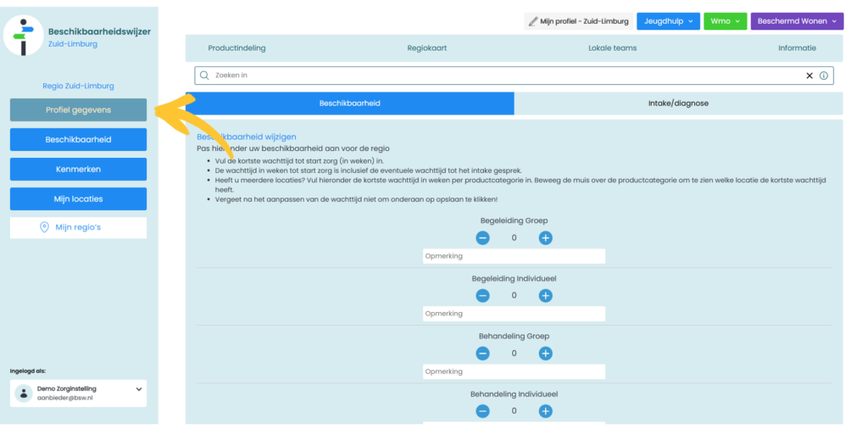Open the Informatie menu item
This screenshot has height=430, width=868.
tap(797, 48)
